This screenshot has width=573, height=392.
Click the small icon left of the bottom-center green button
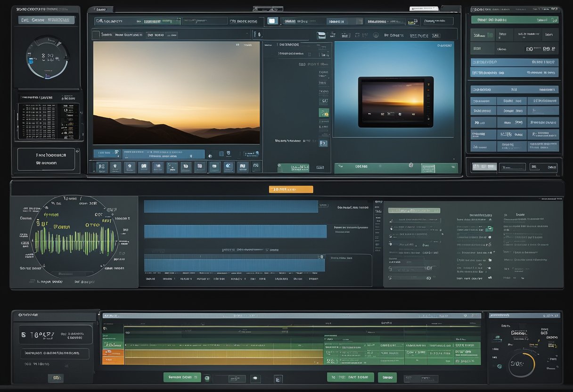point(278,378)
